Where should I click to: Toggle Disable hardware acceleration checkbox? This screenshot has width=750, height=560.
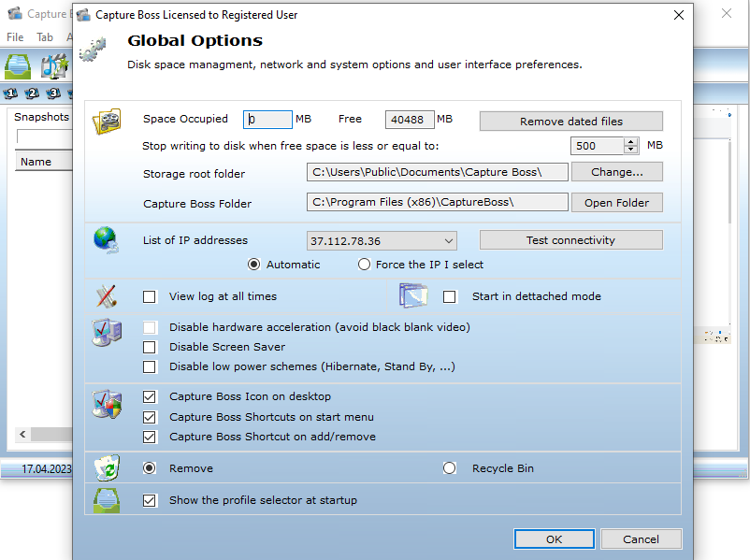tap(150, 327)
